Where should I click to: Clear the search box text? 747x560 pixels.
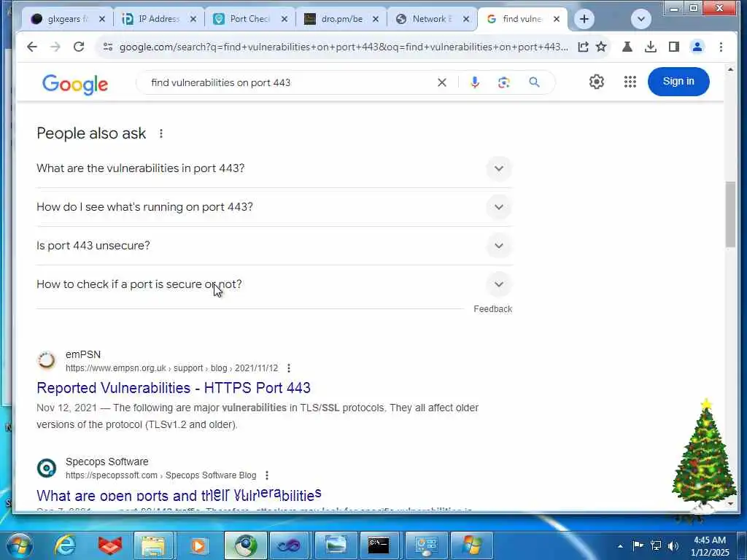[x=441, y=82]
